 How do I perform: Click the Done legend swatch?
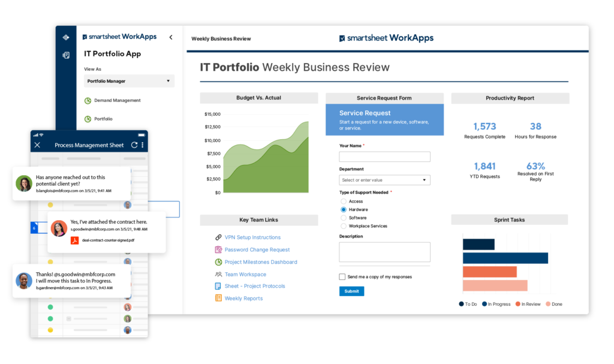click(x=548, y=303)
